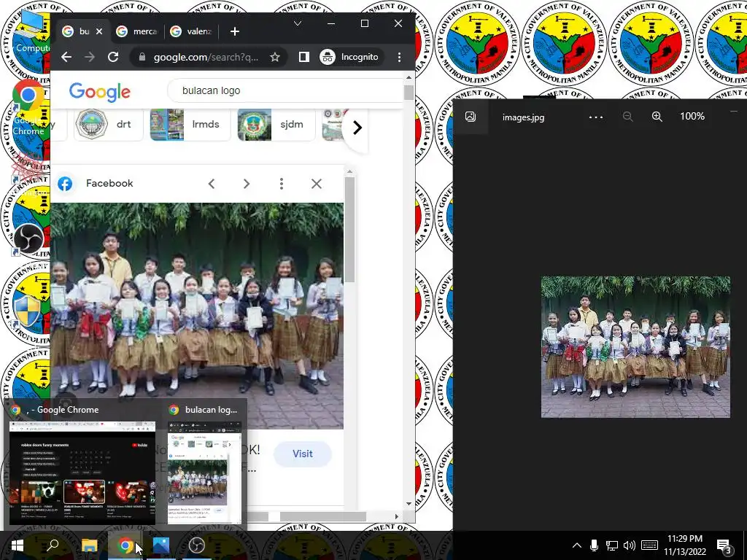Show more filter chips arrow
This screenshot has width=747, height=560.
(x=357, y=127)
